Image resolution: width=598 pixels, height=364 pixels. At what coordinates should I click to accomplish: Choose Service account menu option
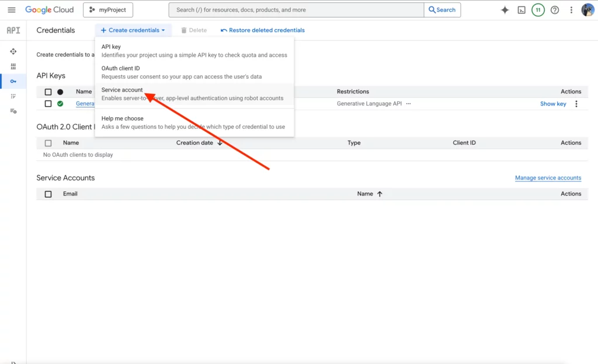pyautogui.click(x=194, y=94)
